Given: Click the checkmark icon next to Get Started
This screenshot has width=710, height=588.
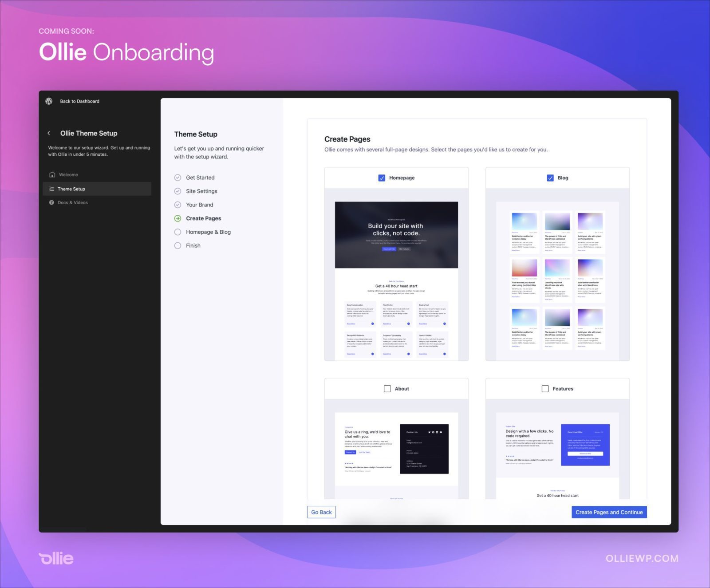Looking at the screenshot, I should click(x=177, y=177).
